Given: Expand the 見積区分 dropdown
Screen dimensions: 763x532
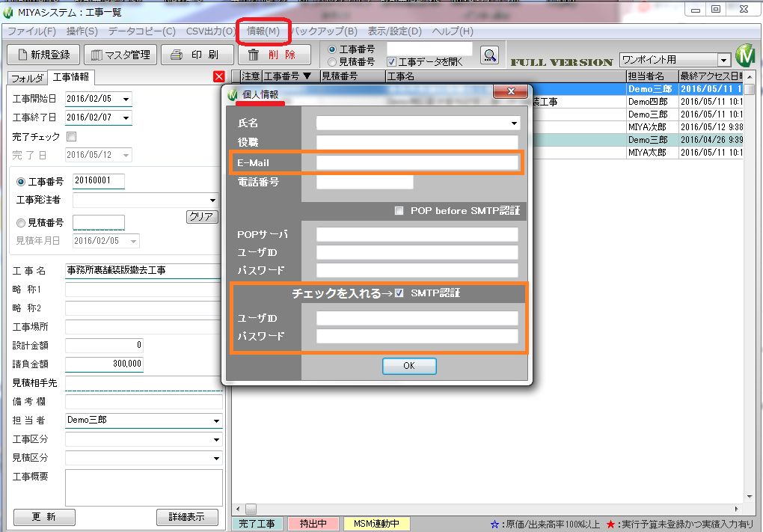Looking at the screenshot, I should pyautogui.click(x=216, y=458).
